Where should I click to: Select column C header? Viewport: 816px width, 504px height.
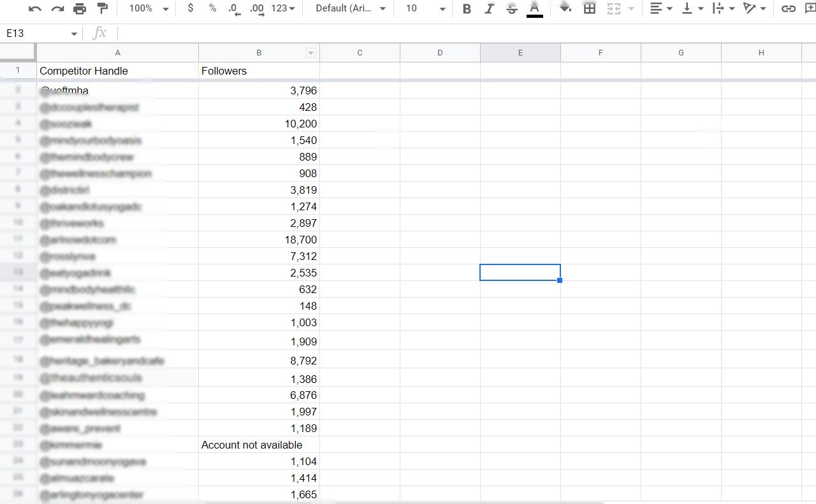click(360, 53)
